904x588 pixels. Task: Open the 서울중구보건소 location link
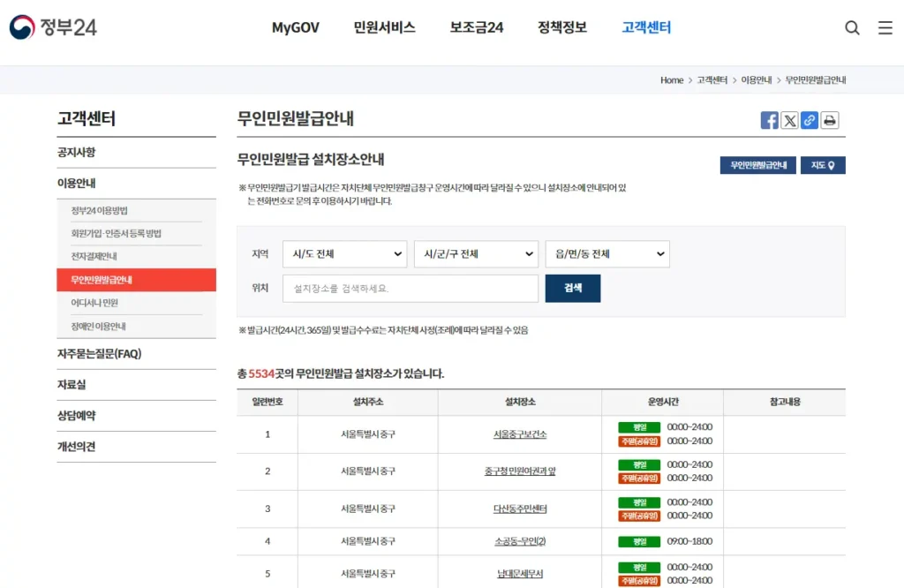pyautogui.click(x=520, y=434)
